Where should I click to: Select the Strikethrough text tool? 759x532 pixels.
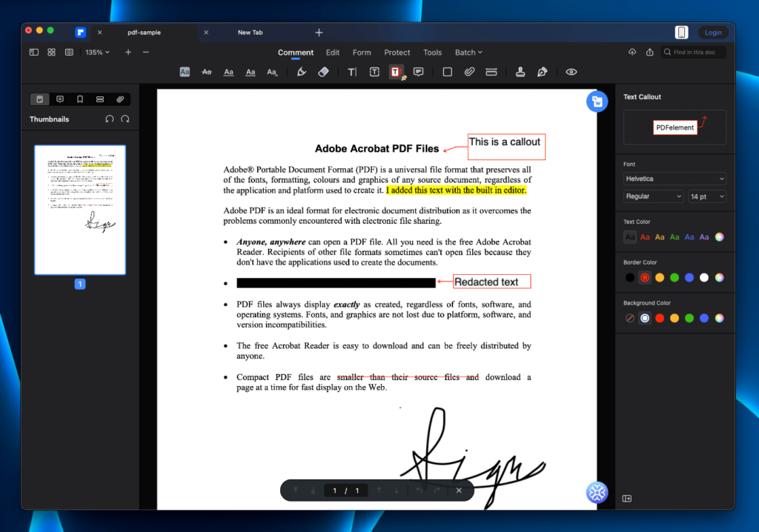[207, 72]
